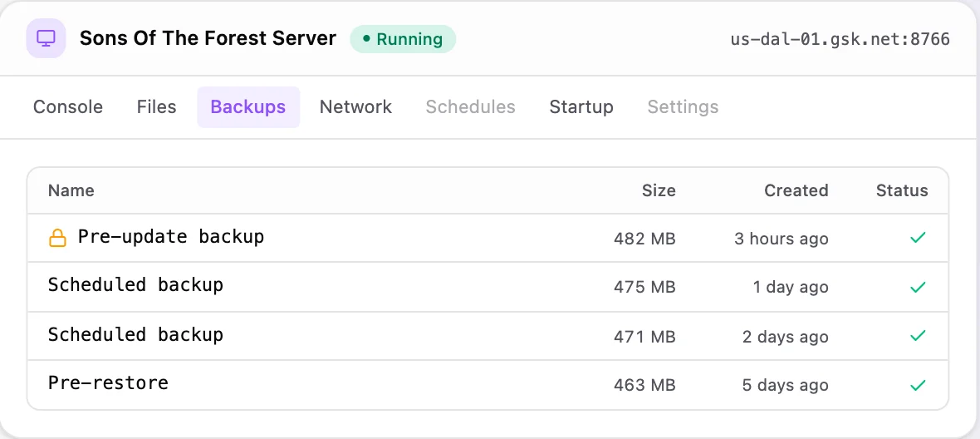Go to the Startup tab
This screenshot has height=439, width=980.
[581, 107]
